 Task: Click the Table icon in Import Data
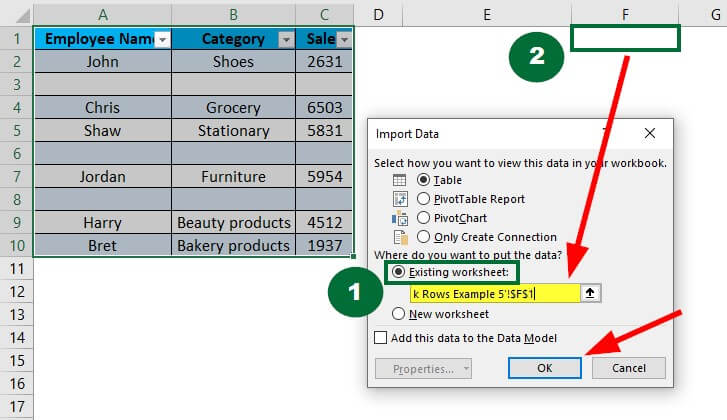400,180
